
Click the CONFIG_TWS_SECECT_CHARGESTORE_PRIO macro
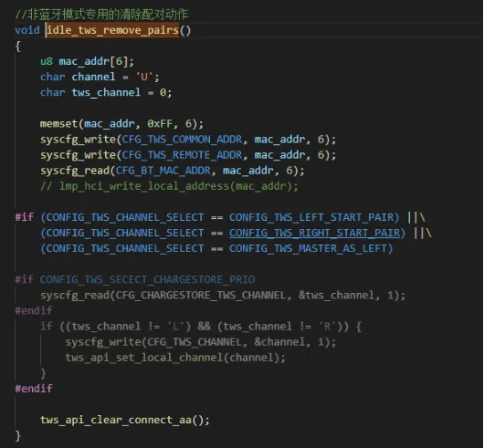tap(147, 279)
